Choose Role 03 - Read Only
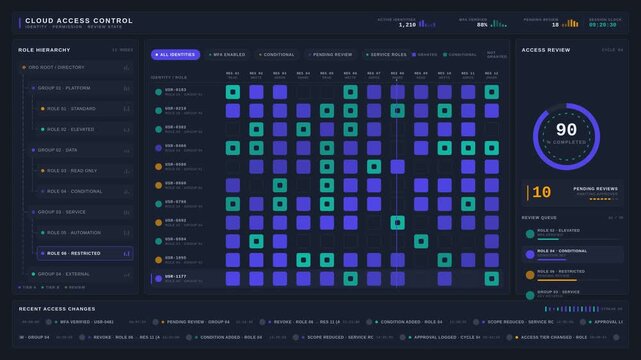 85,171
